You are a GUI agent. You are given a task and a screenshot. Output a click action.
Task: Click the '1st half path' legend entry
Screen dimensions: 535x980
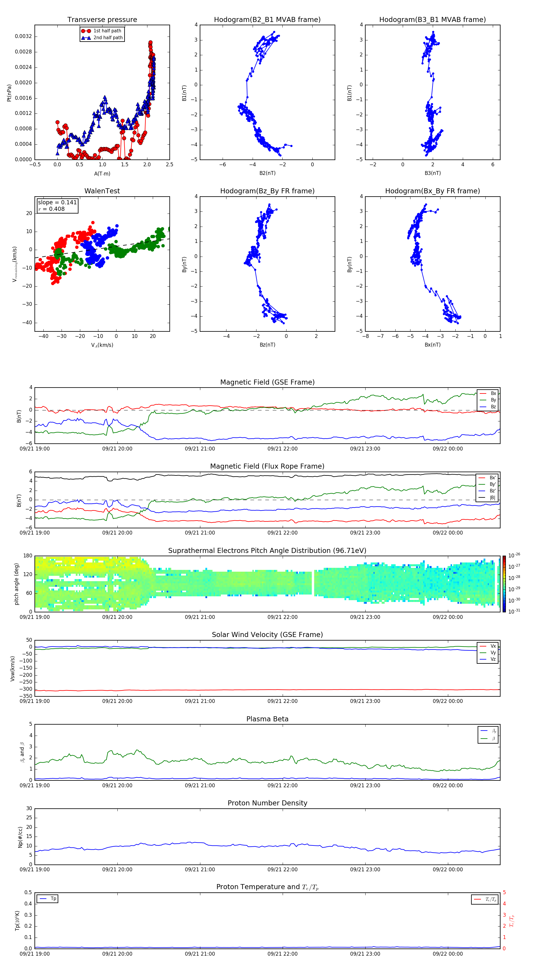coord(102,31)
